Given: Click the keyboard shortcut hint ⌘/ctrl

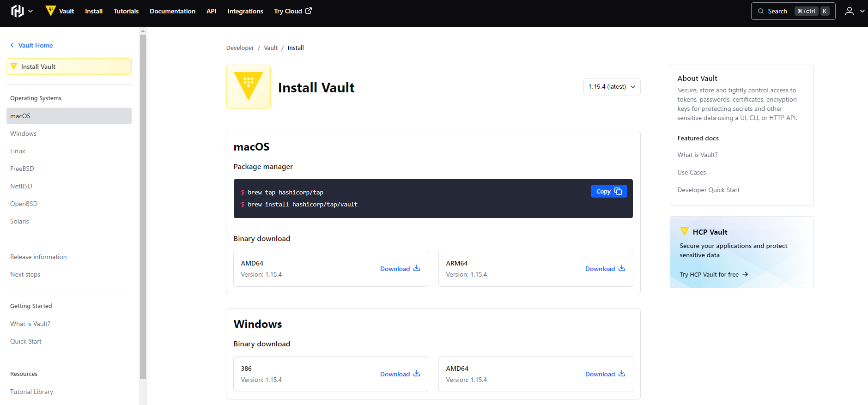Looking at the screenshot, I should pyautogui.click(x=807, y=11).
